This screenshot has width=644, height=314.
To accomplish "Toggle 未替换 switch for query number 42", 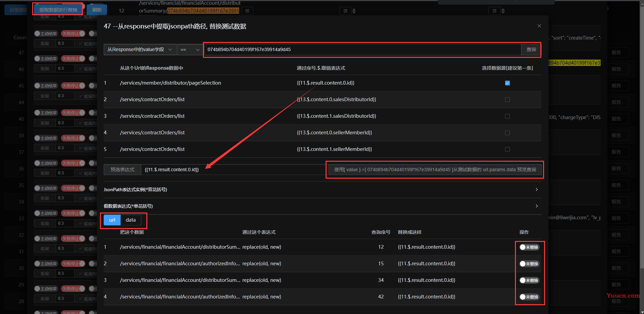I will (x=529, y=297).
